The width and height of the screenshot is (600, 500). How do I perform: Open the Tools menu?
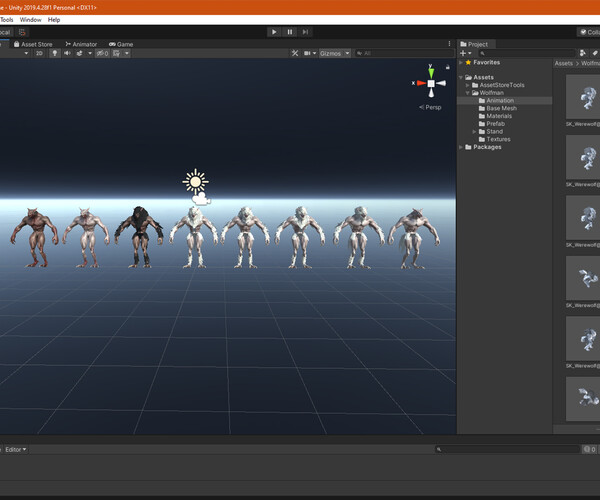(x=7, y=20)
